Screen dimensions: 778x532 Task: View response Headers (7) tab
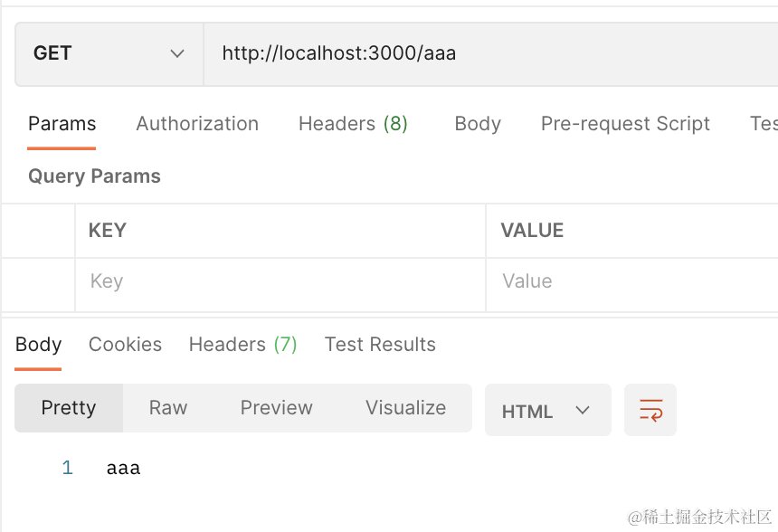[242, 345]
